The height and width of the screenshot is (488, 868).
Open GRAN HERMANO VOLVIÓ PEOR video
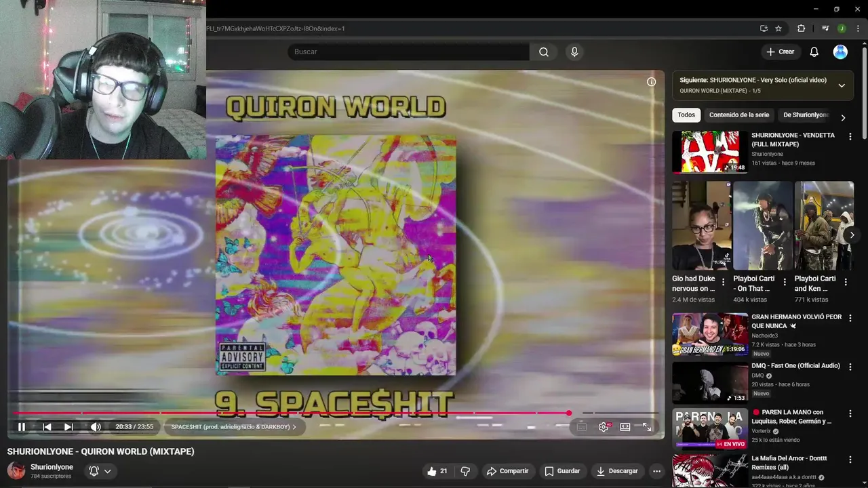point(710,334)
